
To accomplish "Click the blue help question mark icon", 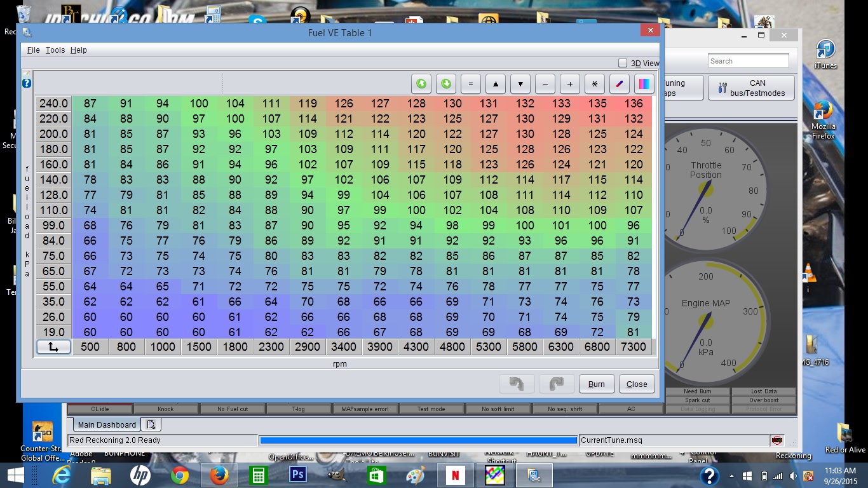I will (x=27, y=83).
